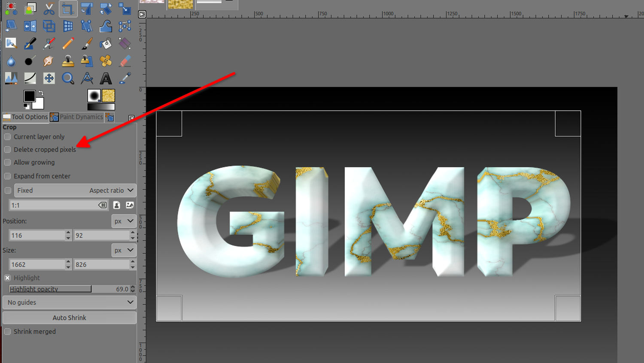Screen dimensions: 644x363
Task: Open the Levels histogram tool
Action: coord(11,78)
